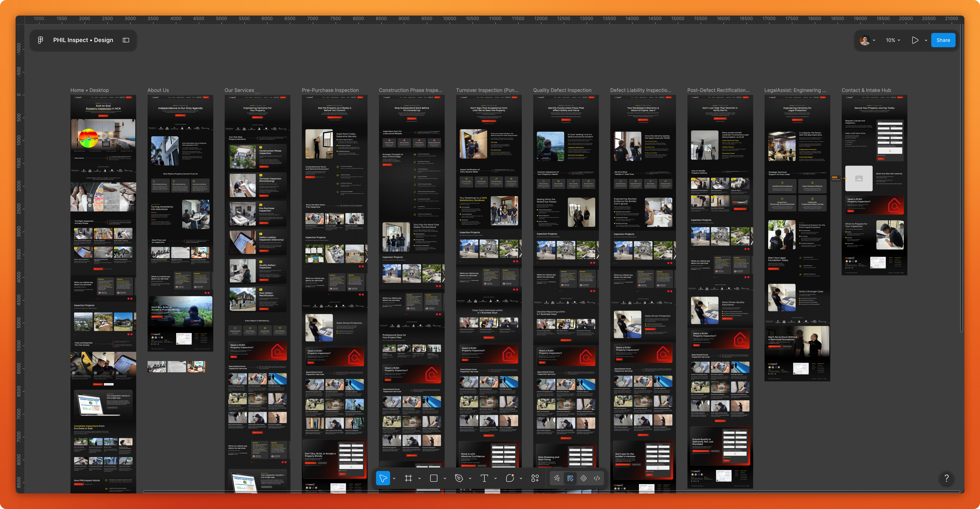Expand the Play options chevron

(926, 40)
